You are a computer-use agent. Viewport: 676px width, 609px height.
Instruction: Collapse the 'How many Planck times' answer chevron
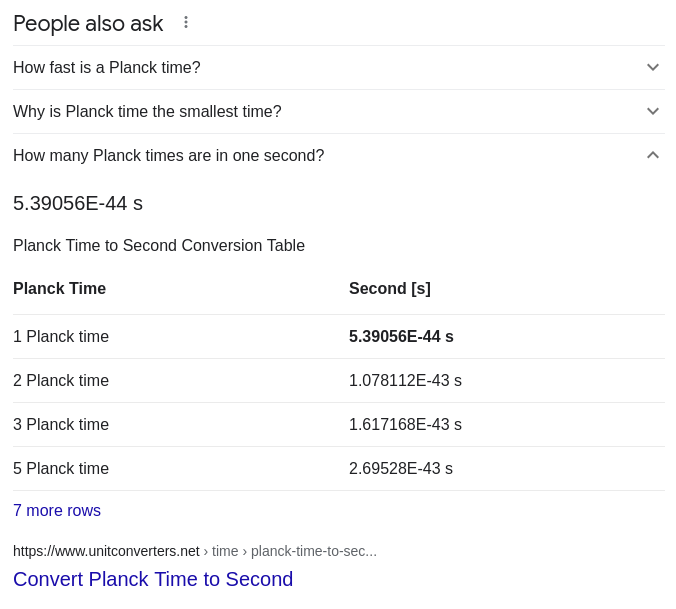click(x=653, y=155)
